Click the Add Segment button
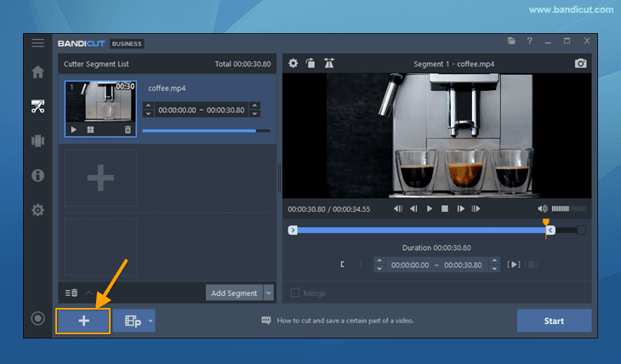621x364 pixels. tap(234, 293)
